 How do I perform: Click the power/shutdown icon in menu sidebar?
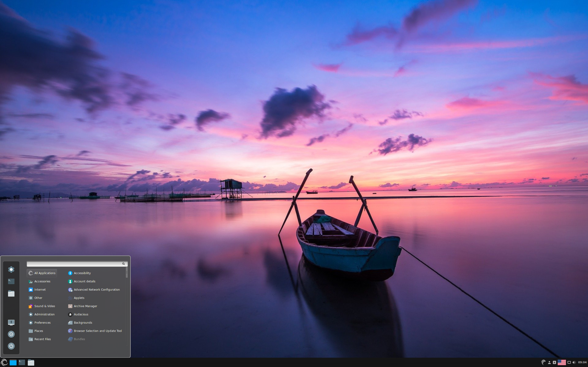pos(11,346)
